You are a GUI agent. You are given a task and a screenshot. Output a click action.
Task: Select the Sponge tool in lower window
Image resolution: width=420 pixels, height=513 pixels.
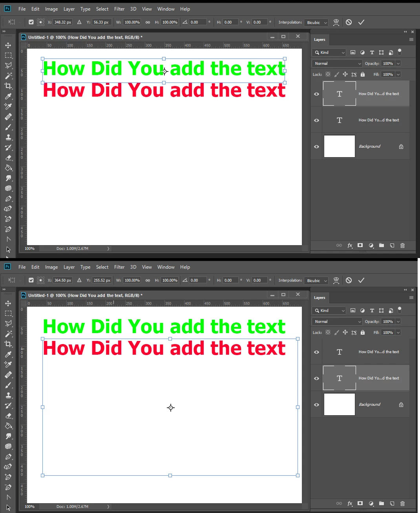8,446
